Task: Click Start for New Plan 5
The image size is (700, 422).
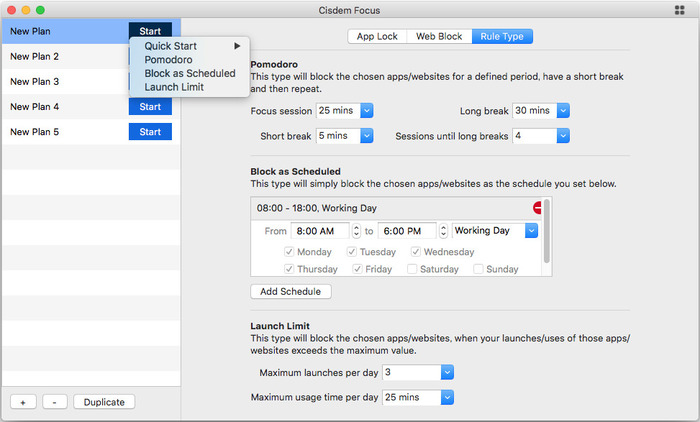Action: coord(150,132)
